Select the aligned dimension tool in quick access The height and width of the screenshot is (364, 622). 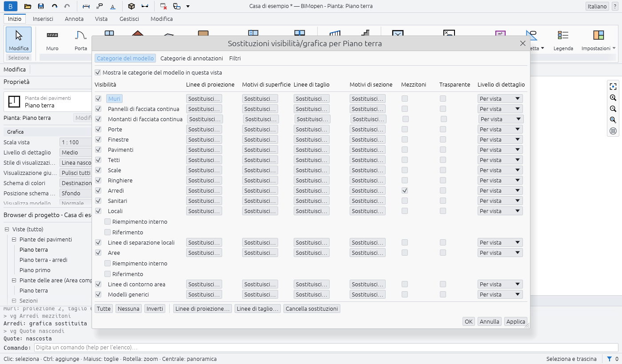tap(86, 6)
